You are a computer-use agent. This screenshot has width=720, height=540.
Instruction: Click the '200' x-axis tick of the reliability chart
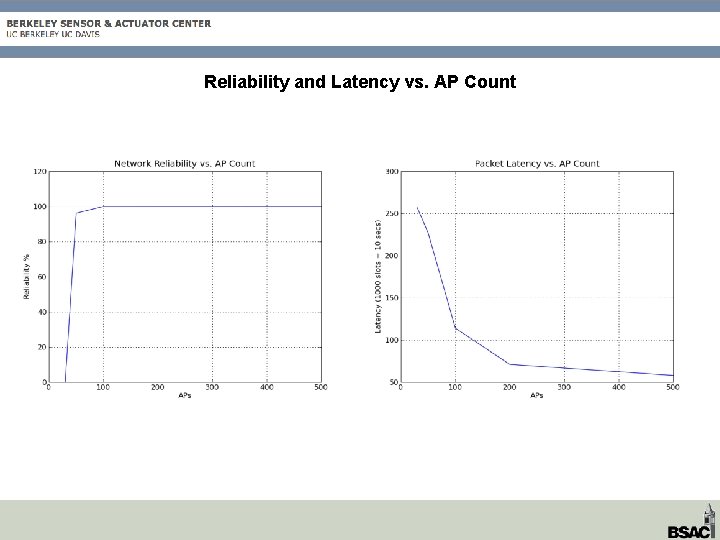tap(158, 387)
